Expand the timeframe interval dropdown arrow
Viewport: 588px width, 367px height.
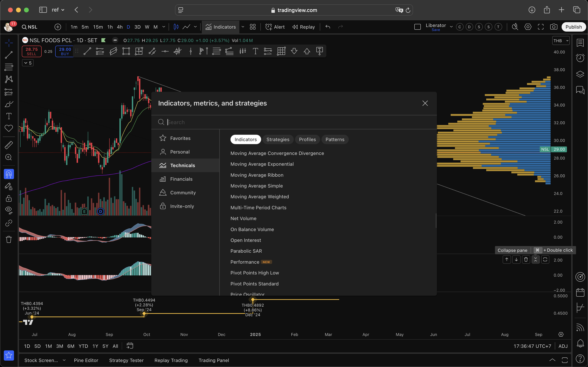(164, 27)
